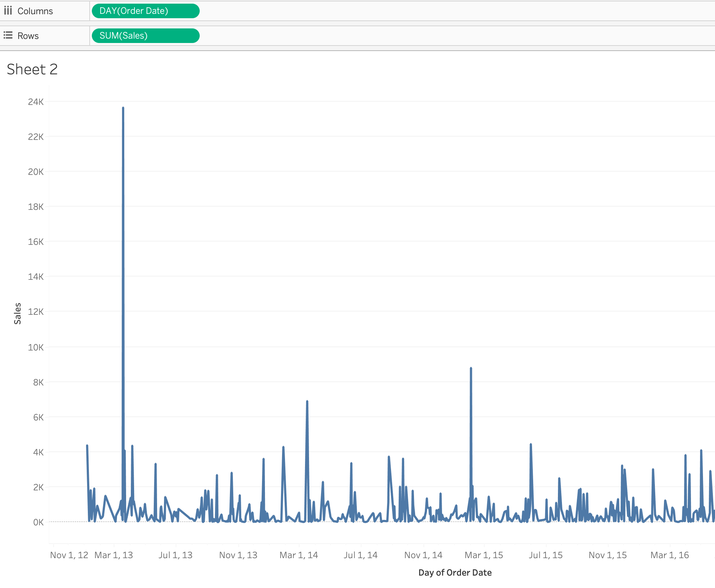Select the SUM(Sales) pill
Screen dimensions: 715x588
click(145, 36)
